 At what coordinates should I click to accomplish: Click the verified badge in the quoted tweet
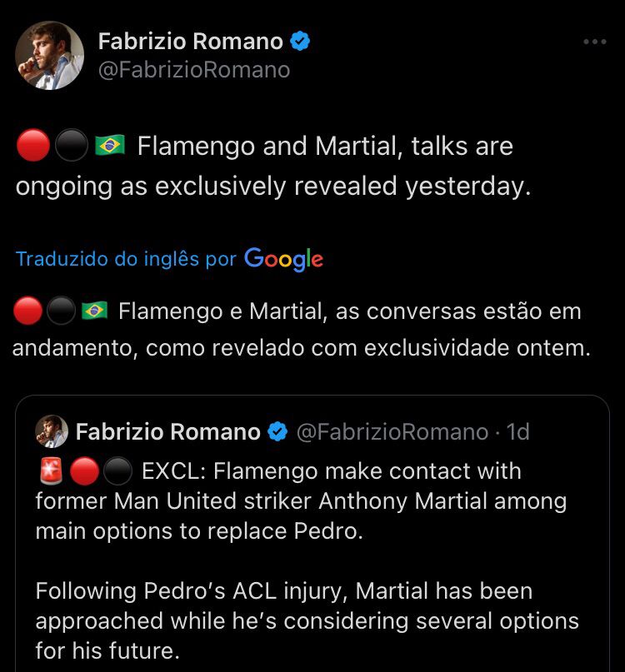(277, 431)
